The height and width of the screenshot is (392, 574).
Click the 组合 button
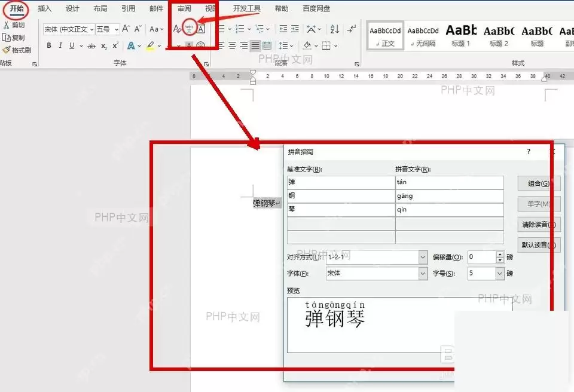click(x=539, y=183)
